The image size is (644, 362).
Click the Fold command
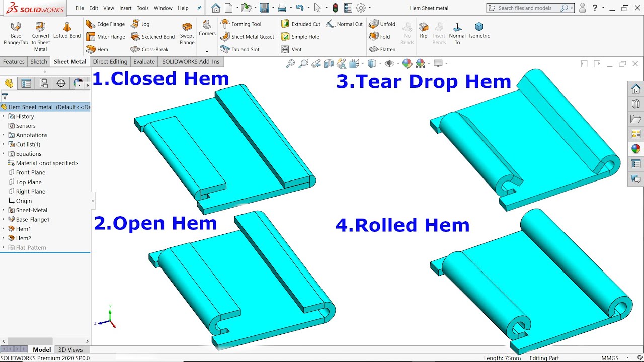coord(380,37)
